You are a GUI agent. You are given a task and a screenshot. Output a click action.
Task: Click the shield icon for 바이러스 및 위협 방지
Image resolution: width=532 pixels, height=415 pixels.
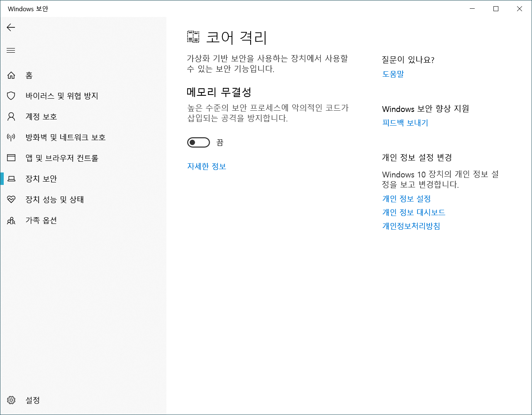(11, 96)
